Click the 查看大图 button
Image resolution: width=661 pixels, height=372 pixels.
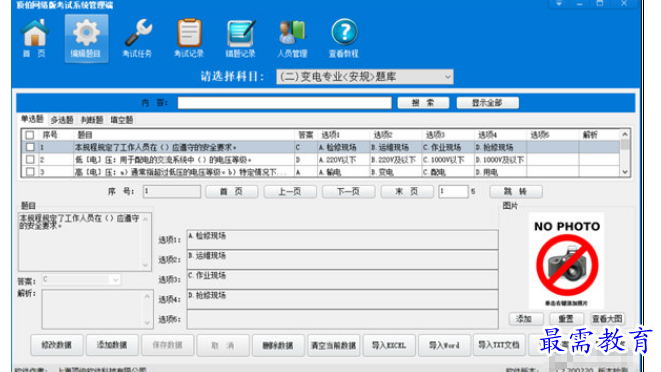pyautogui.click(x=607, y=319)
